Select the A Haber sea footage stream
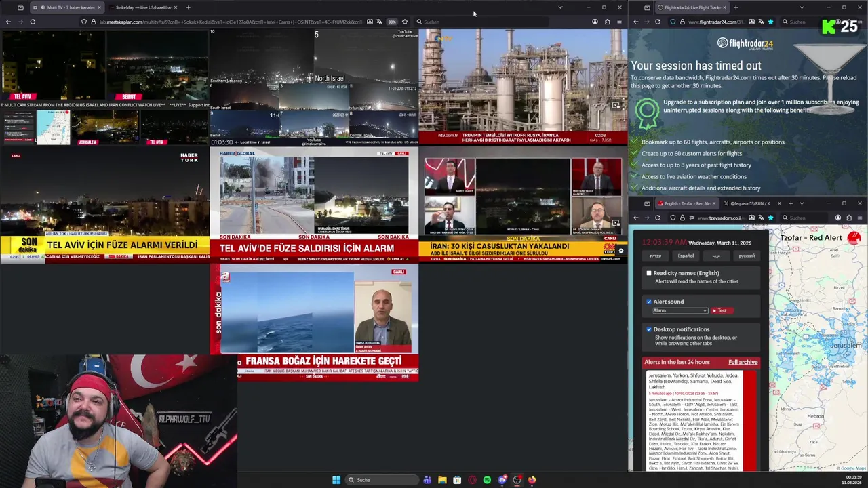 (x=314, y=322)
